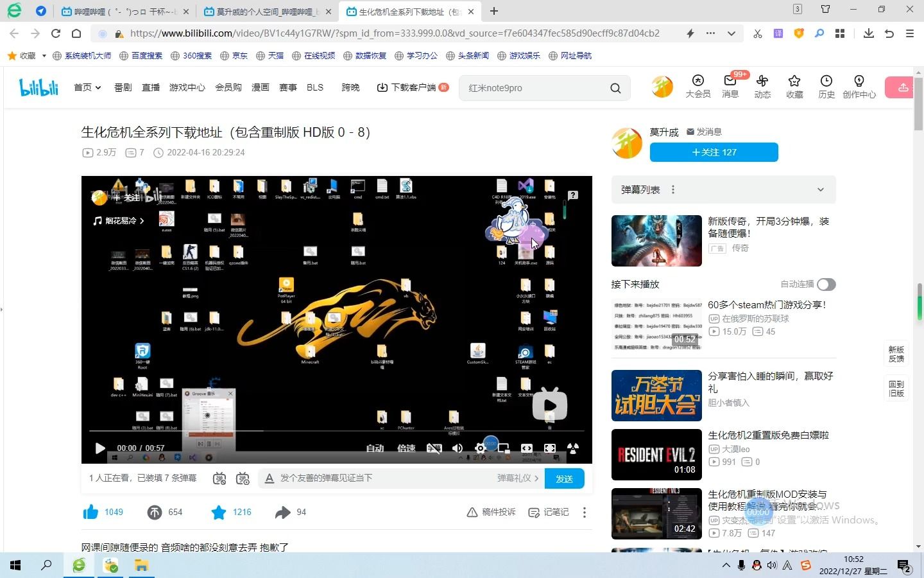Toggle danmaku display with the first 弹 icon
Screen dimensions: 924x578
coord(219,478)
